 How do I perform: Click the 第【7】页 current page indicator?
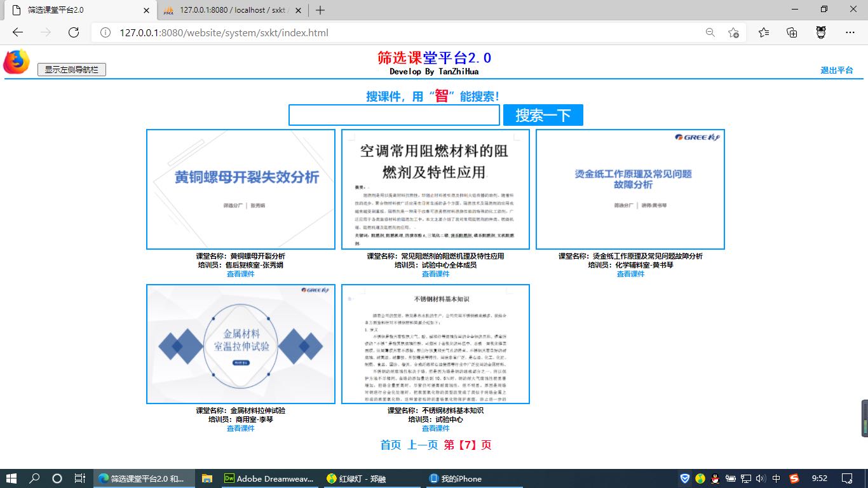click(x=468, y=445)
